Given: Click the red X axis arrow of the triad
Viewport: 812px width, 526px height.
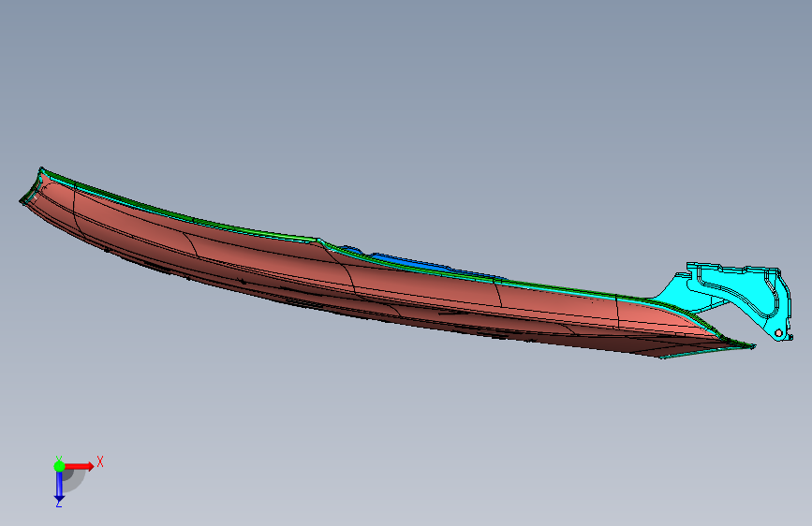Looking at the screenshot, I should 78,466.
